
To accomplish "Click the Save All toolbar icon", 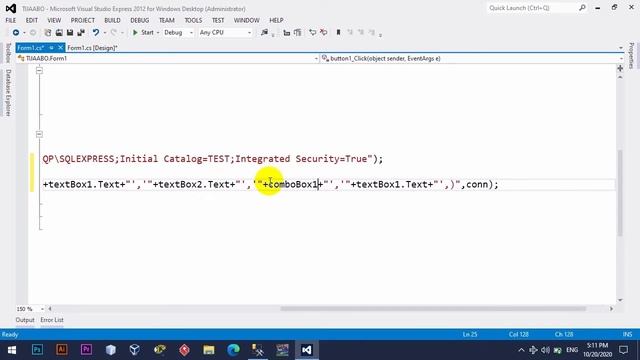I will (81, 32).
